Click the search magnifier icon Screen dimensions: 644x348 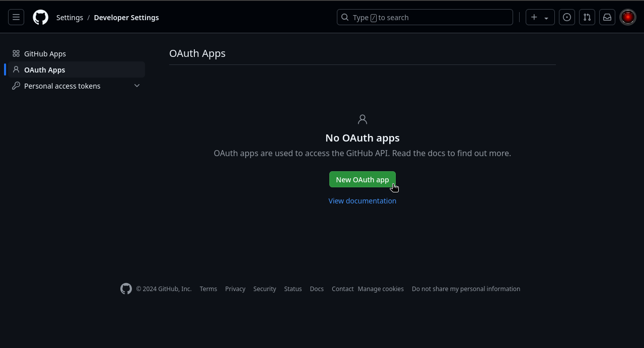coord(345,17)
